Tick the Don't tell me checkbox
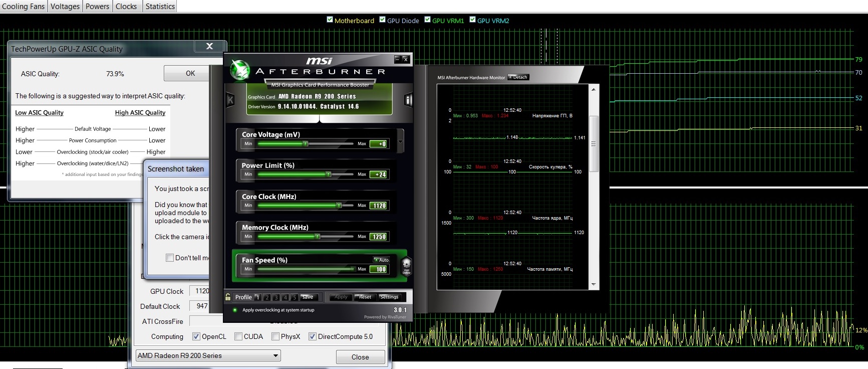 pos(170,258)
